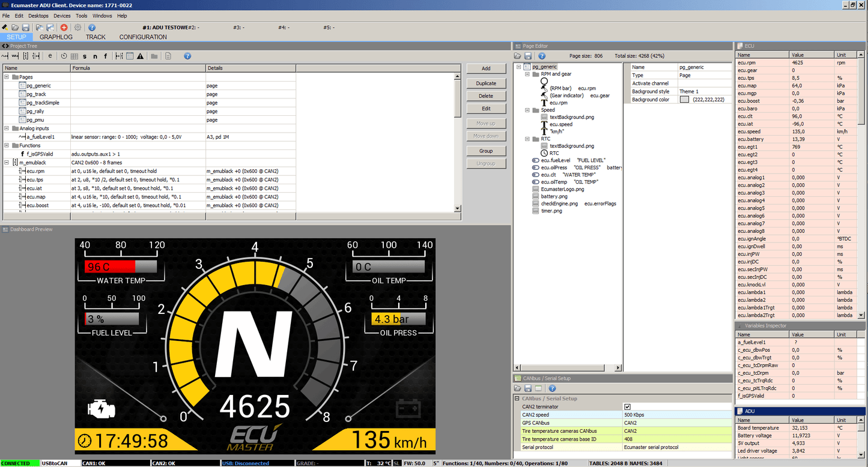Add a new analog input channel
This screenshot has width=868, height=467.
click(5, 56)
